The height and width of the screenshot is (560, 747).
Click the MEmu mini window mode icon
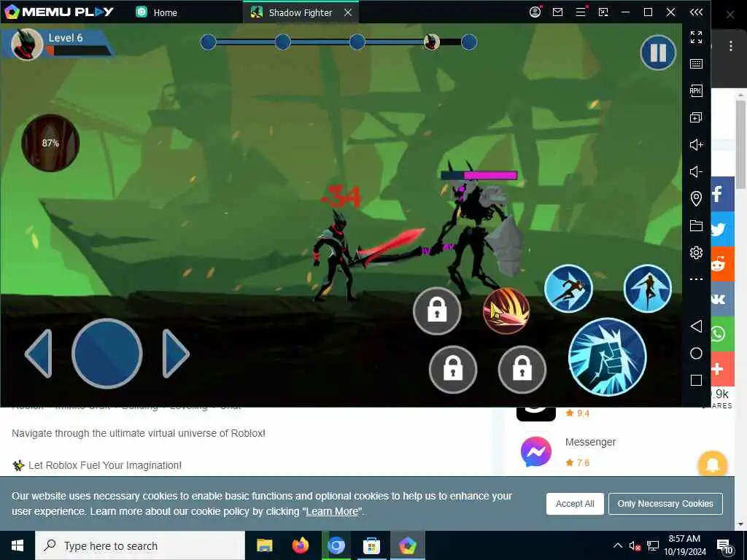[603, 12]
